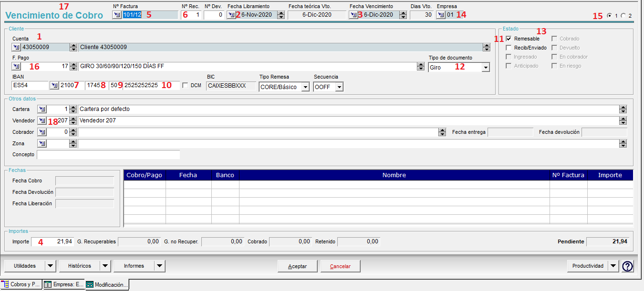Tick the DCM checkbox
Viewport: 644px width, 291px height.
186,86
